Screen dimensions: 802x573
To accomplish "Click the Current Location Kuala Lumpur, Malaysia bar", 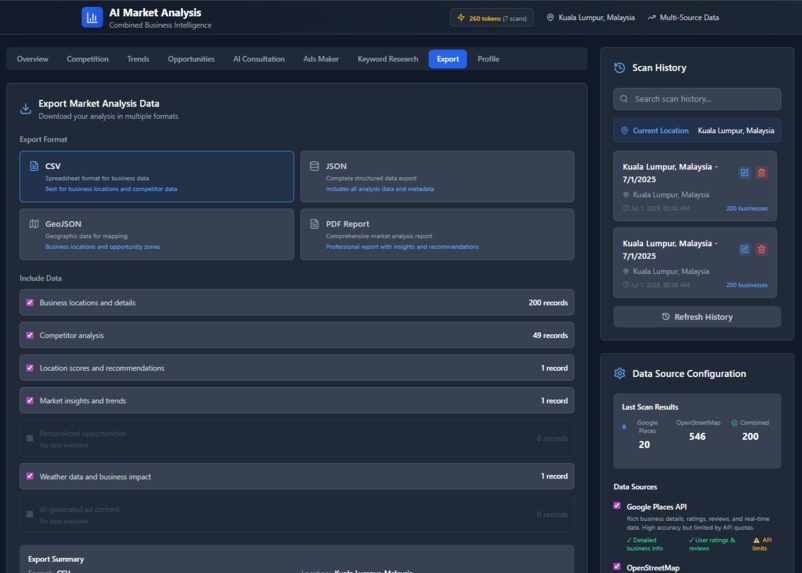I will point(697,130).
